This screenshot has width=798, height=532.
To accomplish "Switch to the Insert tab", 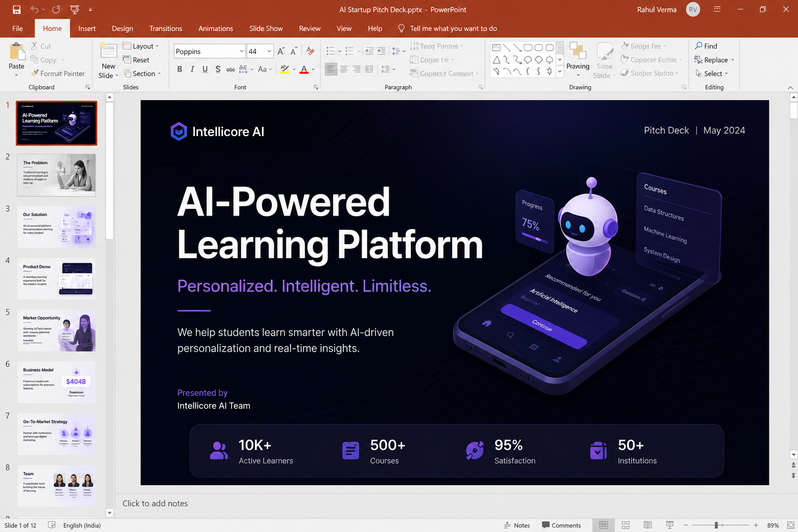I will tap(87, 29).
